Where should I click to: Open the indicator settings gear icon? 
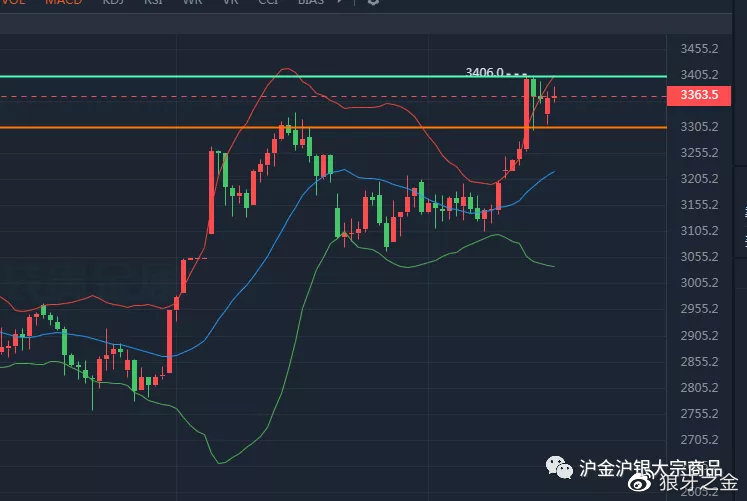coord(374,1)
